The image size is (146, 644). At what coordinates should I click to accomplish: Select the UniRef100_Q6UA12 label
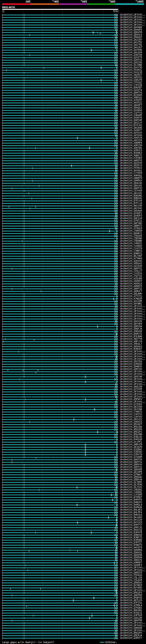(x=131, y=347)
